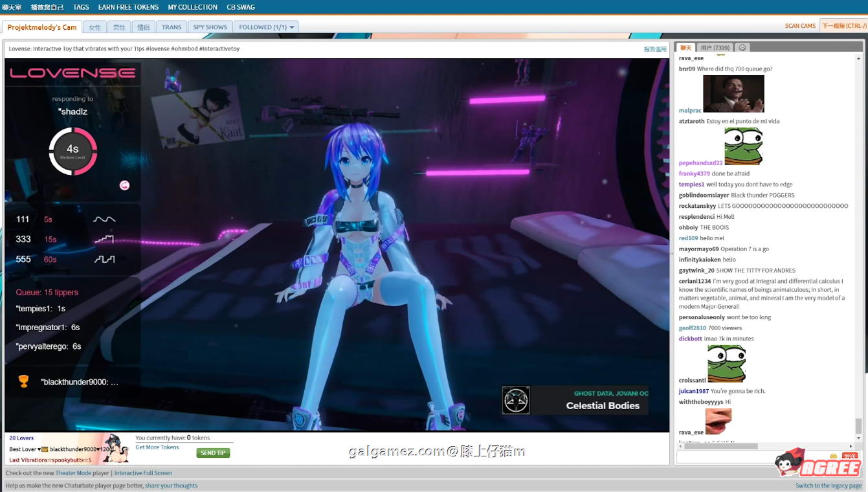Open the TRANS cams tab
The width and height of the screenshot is (868, 492).
(171, 27)
